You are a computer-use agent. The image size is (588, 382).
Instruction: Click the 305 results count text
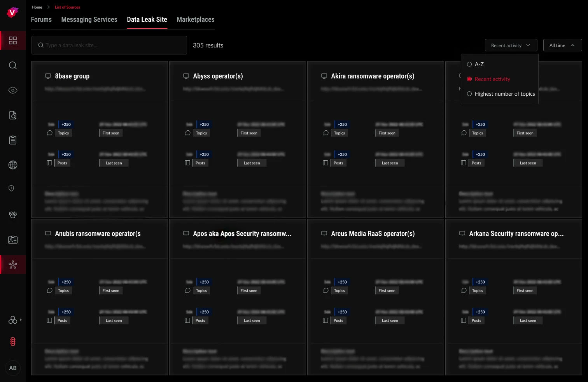coord(208,45)
